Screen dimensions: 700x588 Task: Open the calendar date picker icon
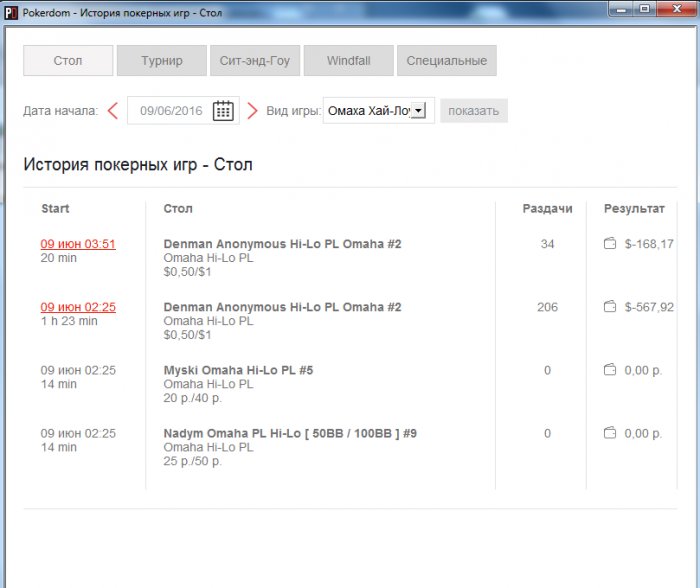pyautogui.click(x=223, y=111)
